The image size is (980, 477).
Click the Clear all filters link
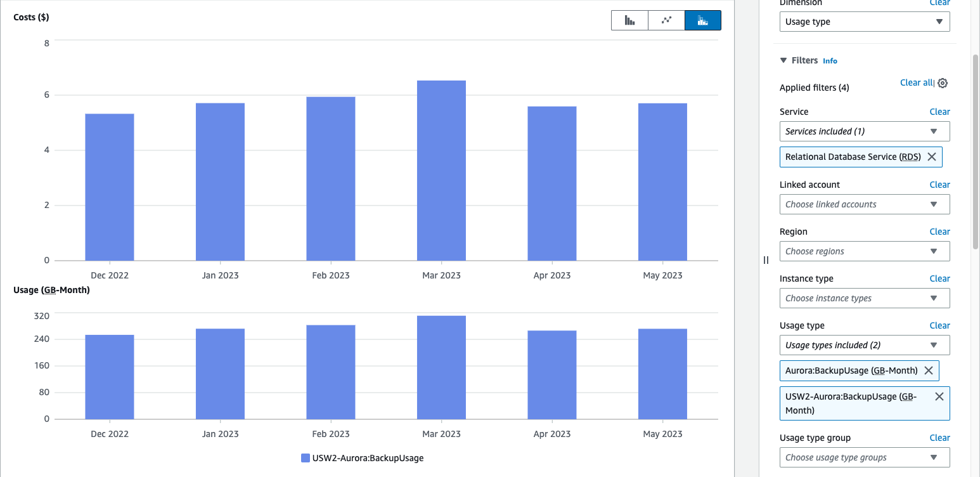915,82
